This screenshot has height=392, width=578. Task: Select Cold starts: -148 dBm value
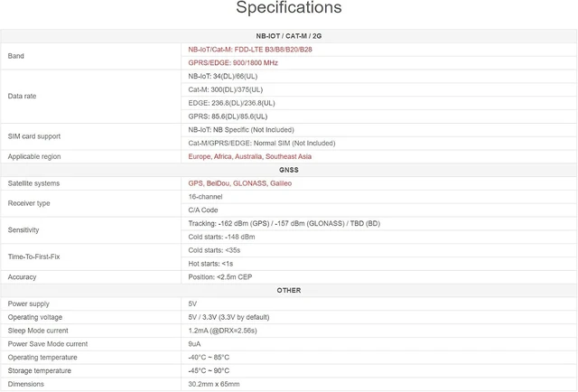coord(221,237)
